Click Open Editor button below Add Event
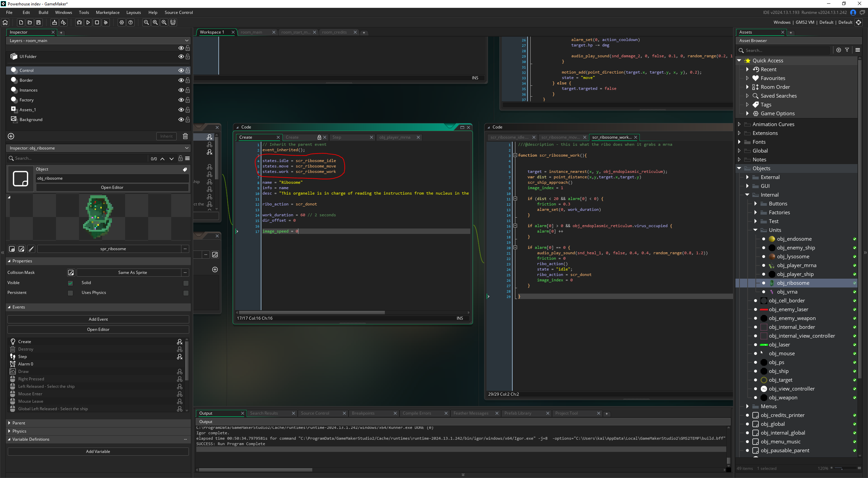The image size is (868, 478). pos(98,330)
